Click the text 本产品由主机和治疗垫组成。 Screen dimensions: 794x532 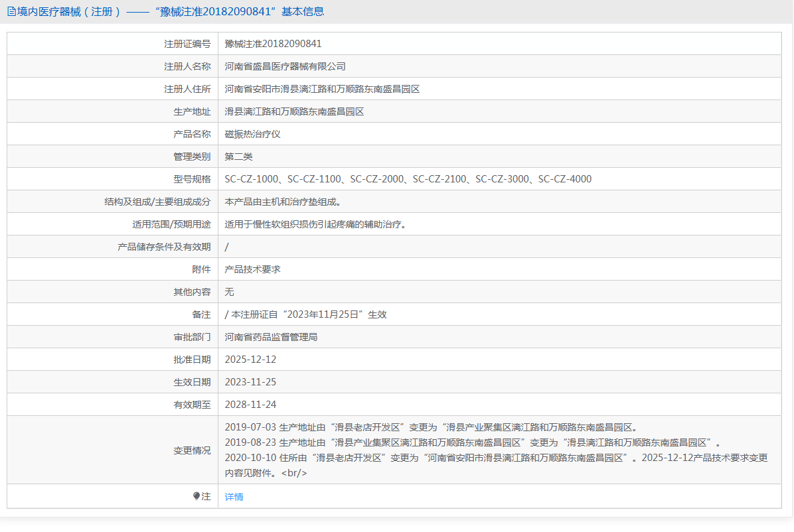(x=285, y=202)
